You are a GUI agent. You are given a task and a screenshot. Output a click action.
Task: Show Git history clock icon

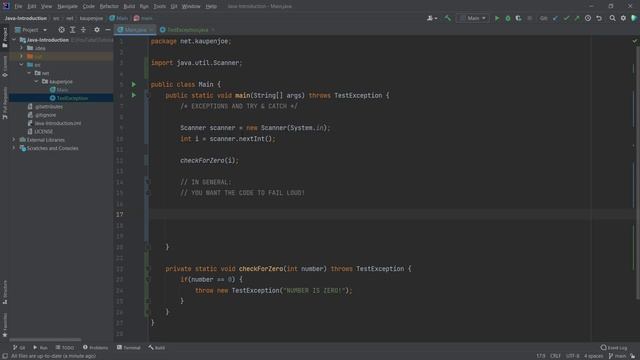click(588, 18)
